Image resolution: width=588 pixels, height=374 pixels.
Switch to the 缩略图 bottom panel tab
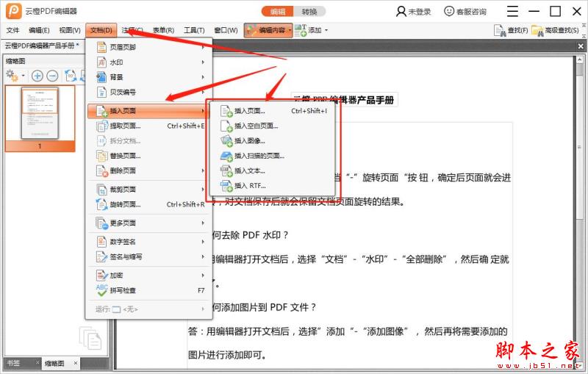click(54, 363)
